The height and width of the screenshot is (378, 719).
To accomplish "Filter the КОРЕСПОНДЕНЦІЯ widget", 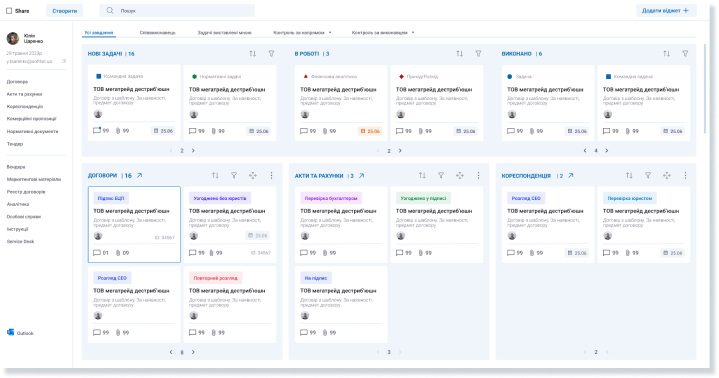I will tap(648, 175).
